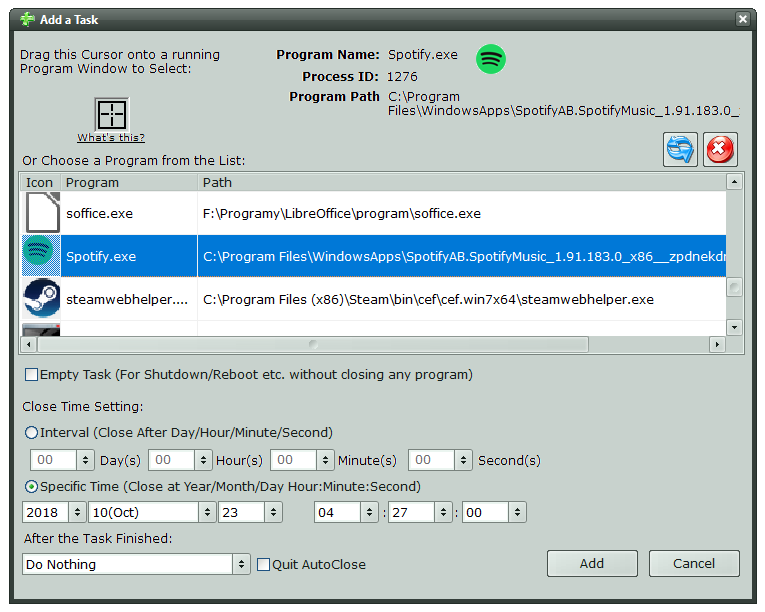Click the highlighted Spotify path cell

click(462, 256)
